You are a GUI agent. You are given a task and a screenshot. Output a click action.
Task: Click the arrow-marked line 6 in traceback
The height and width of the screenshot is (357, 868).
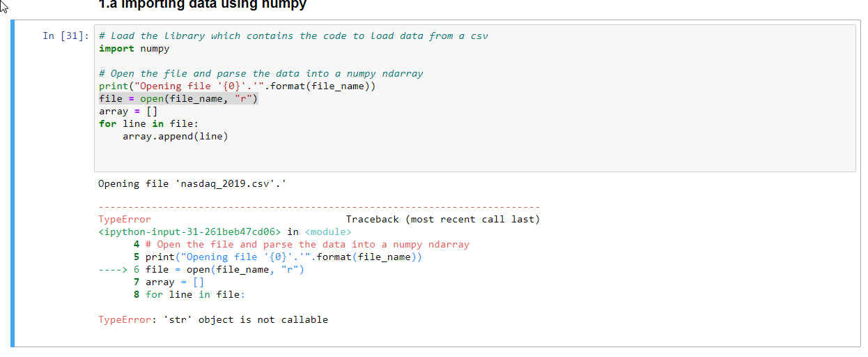tap(201, 270)
